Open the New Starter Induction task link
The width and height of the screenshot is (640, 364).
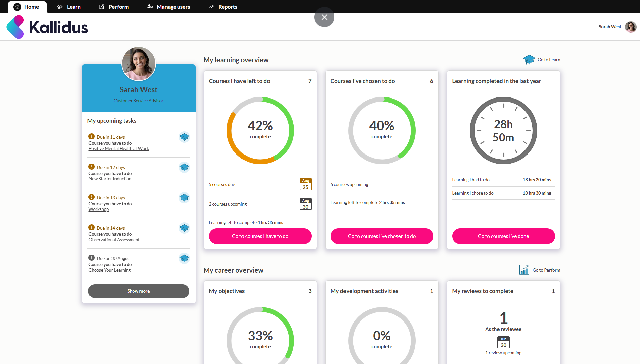point(110,179)
